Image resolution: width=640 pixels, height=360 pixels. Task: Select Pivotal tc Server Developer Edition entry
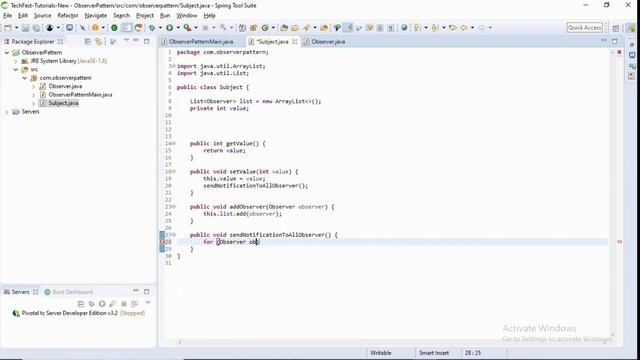(79, 313)
